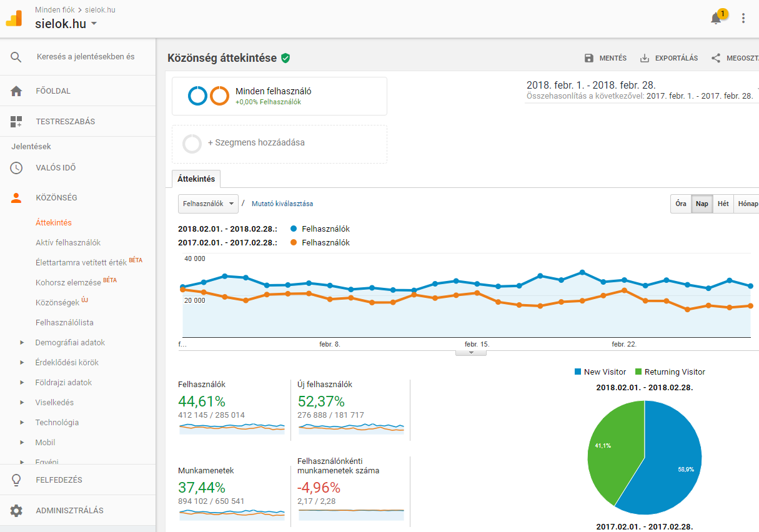This screenshot has height=532, width=759.
Task: Click the Felfedezés lightbulb icon
Action: pos(17,480)
